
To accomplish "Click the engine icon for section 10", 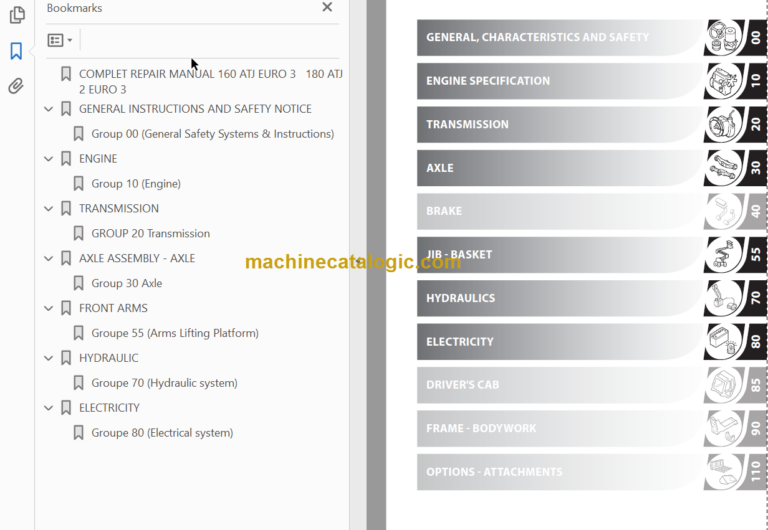I will (724, 81).
